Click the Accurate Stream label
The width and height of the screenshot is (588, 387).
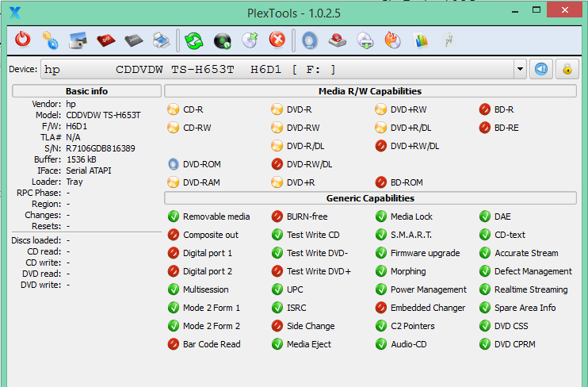click(526, 253)
